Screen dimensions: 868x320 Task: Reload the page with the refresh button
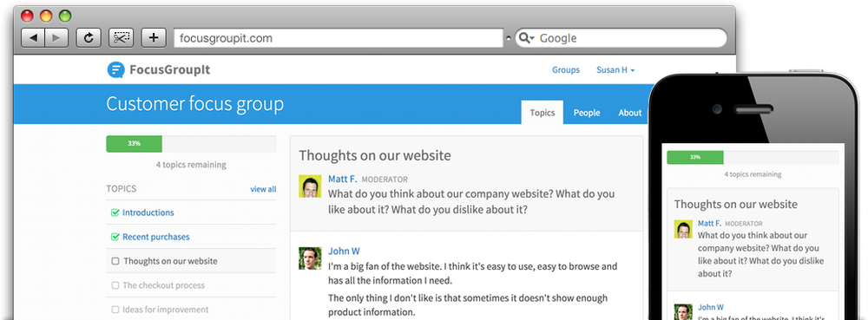[x=89, y=37]
